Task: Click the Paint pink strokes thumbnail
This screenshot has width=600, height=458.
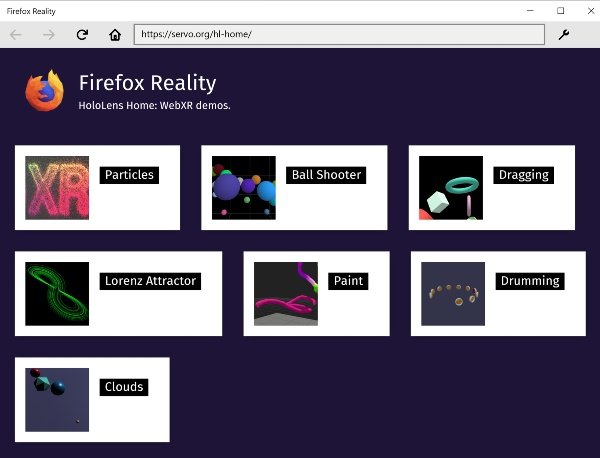Action: pos(286,294)
